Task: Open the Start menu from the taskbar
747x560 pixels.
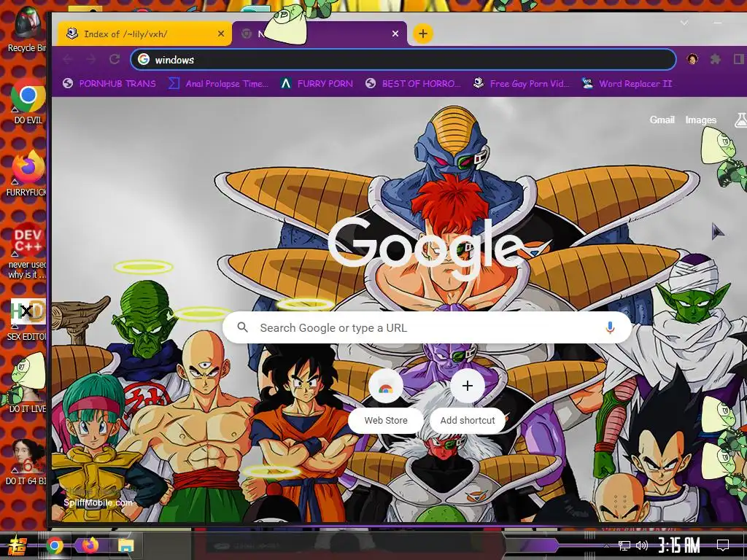Action: pos(16,545)
